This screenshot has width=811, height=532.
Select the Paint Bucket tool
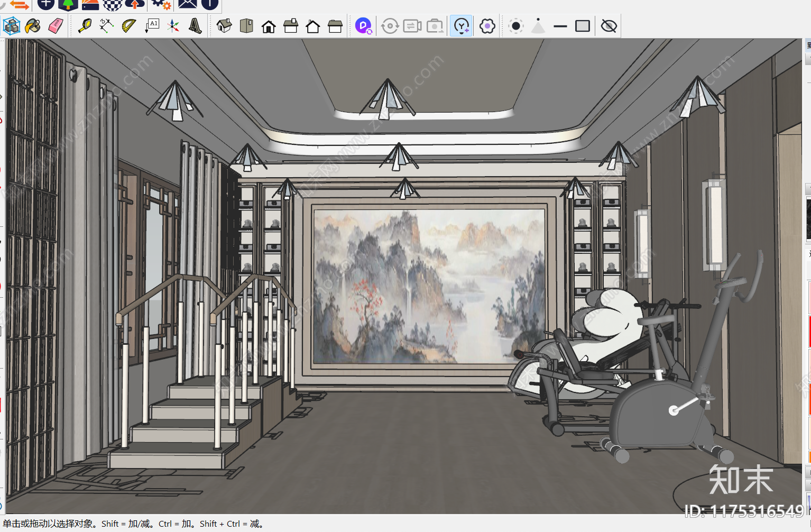(33, 26)
